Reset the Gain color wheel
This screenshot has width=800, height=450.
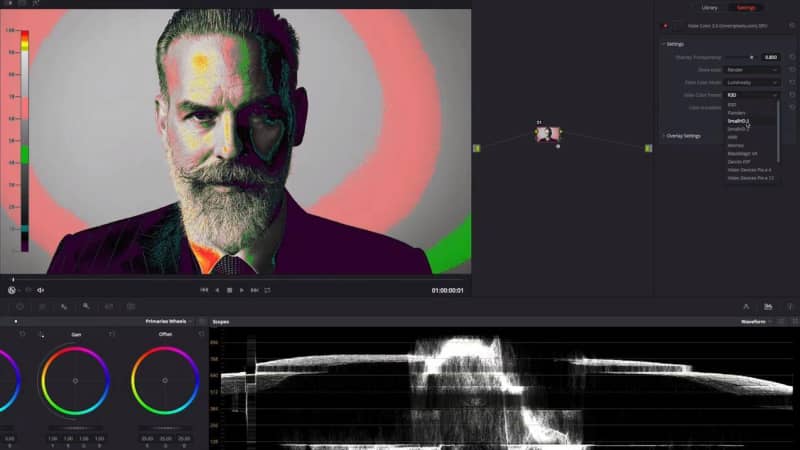coord(112,334)
